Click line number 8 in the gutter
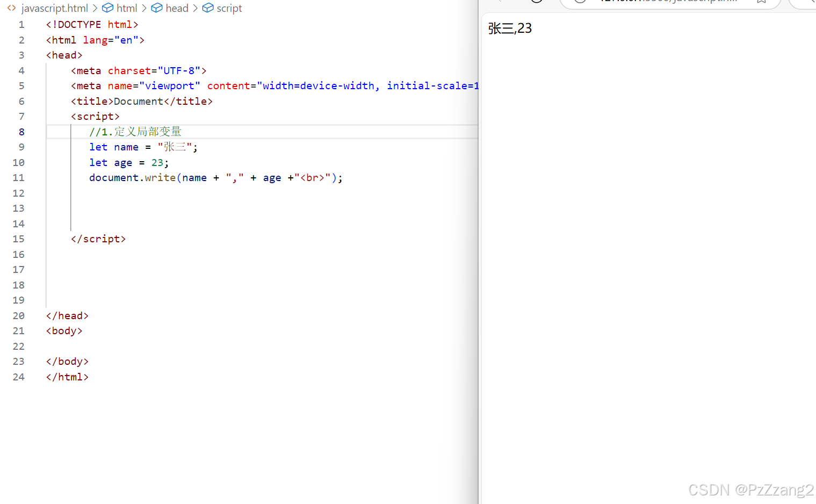This screenshot has height=504, width=816. (x=21, y=132)
